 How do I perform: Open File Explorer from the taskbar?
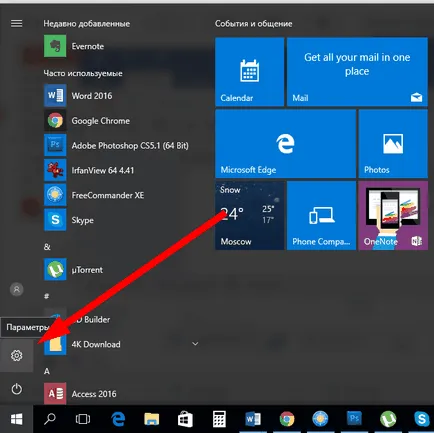[x=152, y=419]
